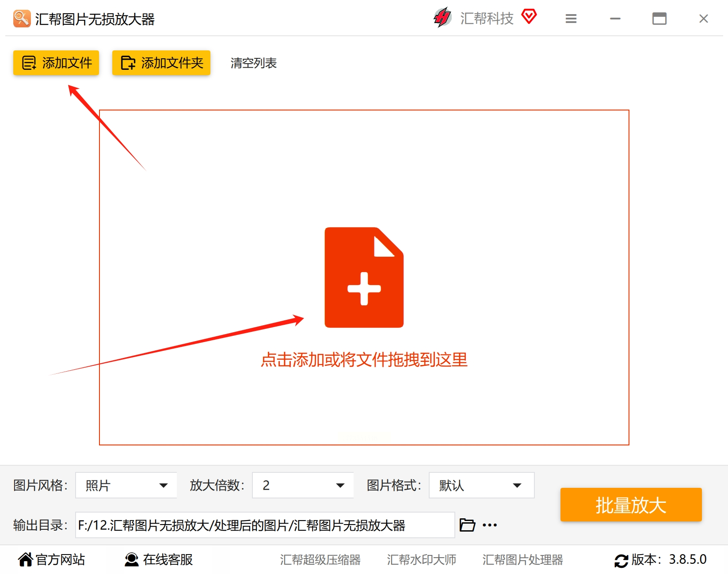Image resolution: width=728 pixels, height=574 pixels.
Task: Open the 图片风格 dropdown showing 照片
Action: pyautogui.click(x=126, y=485)
